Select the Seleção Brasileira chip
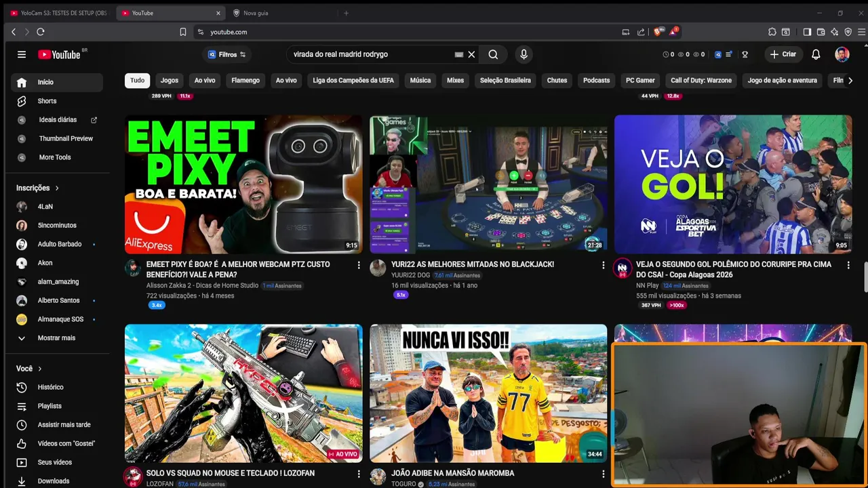868x488 pixels. click(505, 80)
